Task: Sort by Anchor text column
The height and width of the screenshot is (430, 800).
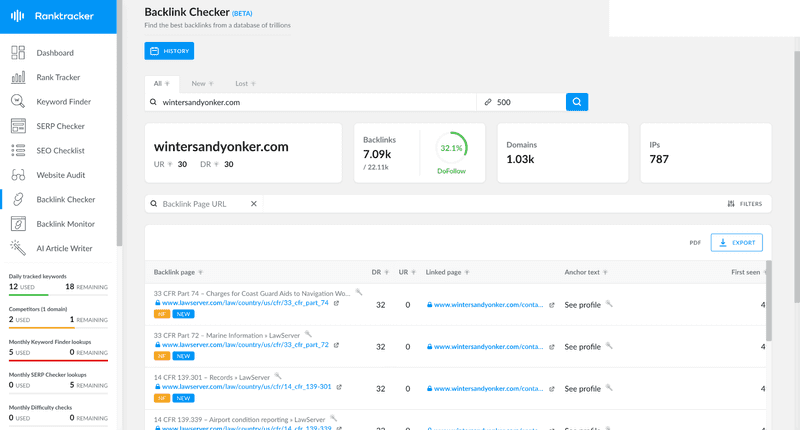Action: [x=586, y=272]
